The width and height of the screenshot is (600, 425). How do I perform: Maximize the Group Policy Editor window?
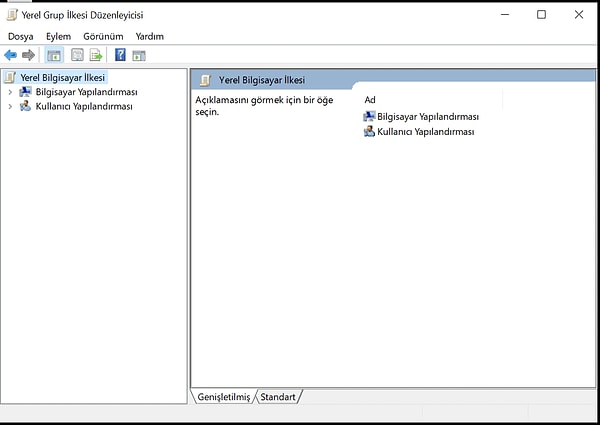click(x=541, y=15)
